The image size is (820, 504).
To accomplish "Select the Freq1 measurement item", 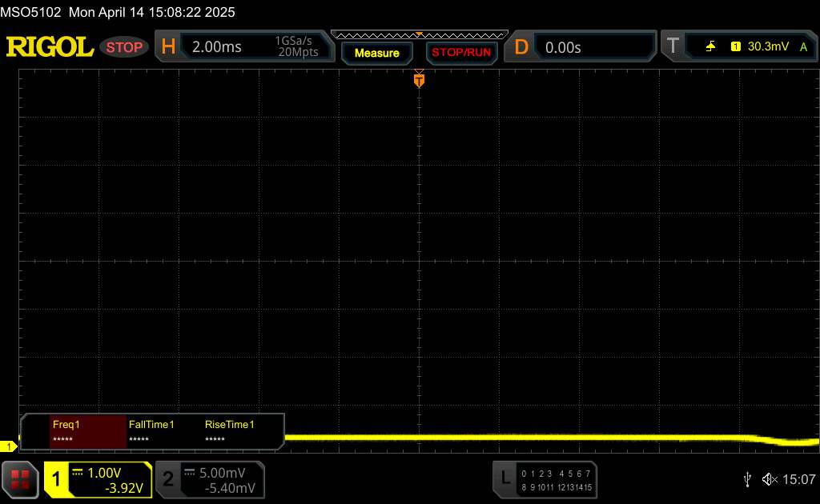I will coord(88,431).
